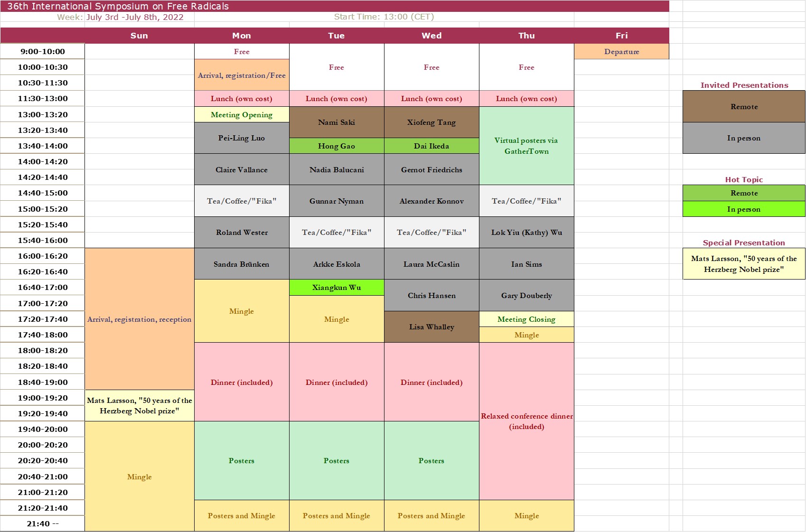Click the Wed column header
Viewport: 806px width, 532px height.
click(x=431, y=36)
